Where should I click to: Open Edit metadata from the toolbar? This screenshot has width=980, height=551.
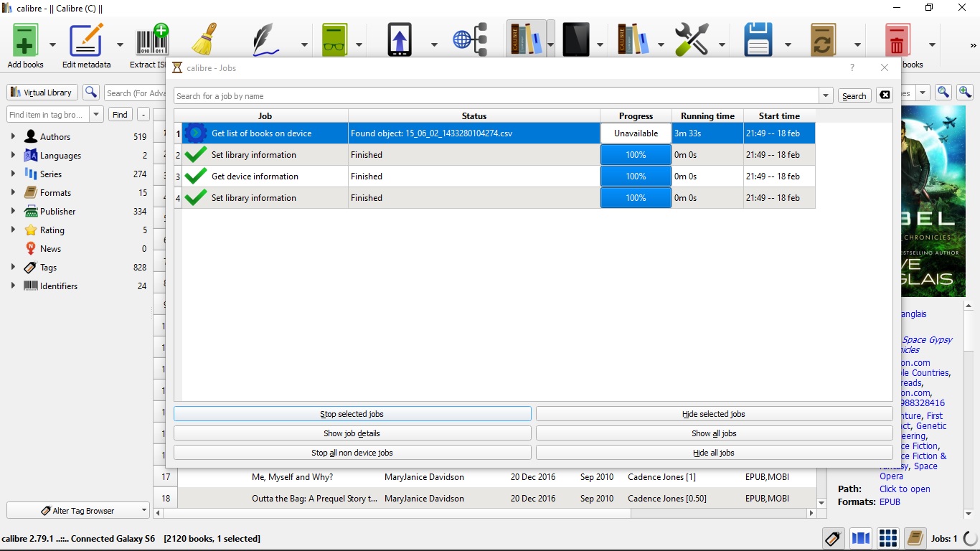click(x=86, y=41)
